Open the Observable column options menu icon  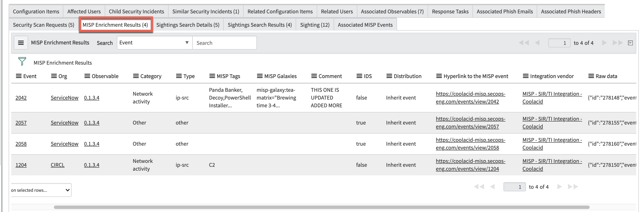pyautogui.click(x=87, y=76)
